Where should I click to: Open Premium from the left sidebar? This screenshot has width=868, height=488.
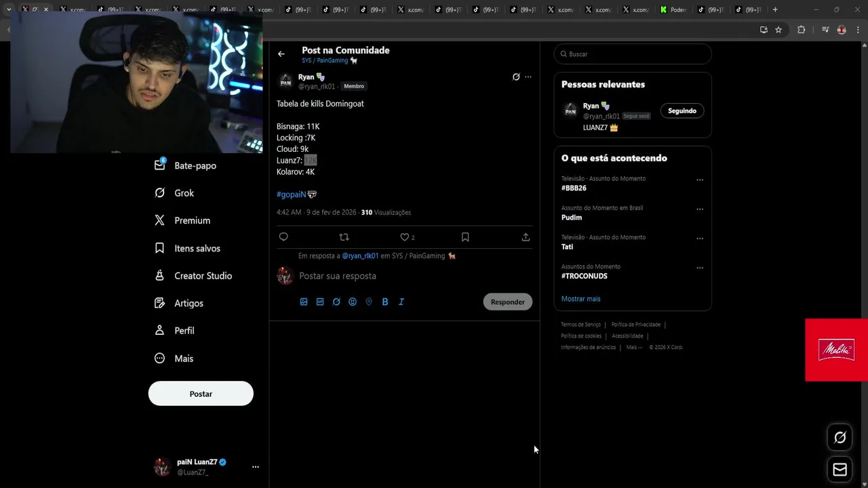point(182,220)
